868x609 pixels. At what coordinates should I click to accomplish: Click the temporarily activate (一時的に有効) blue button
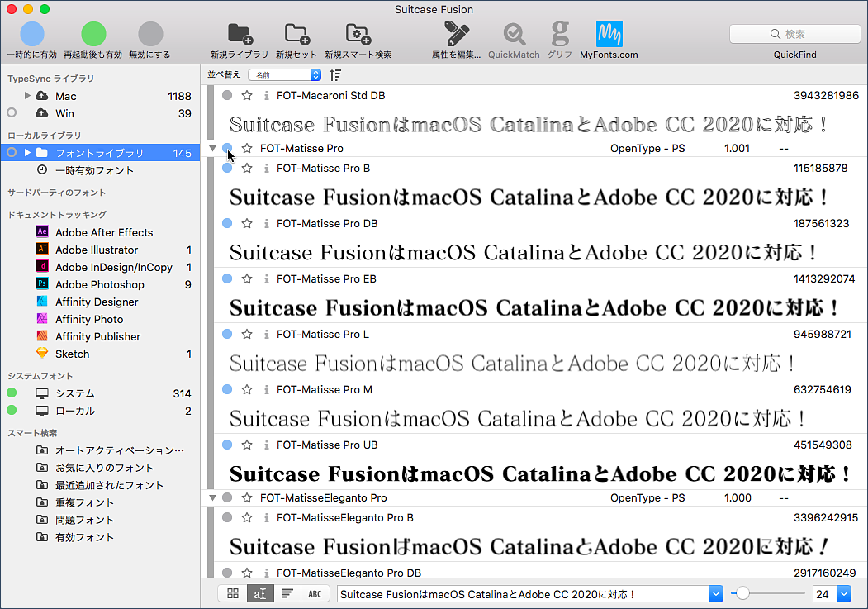[x=32, y=34]
